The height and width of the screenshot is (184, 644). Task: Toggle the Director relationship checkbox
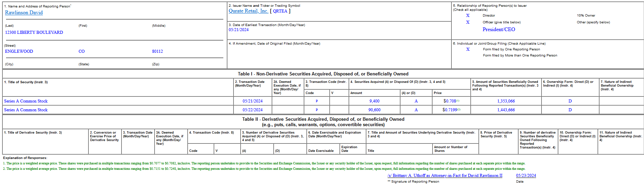(x=468, y=16)
